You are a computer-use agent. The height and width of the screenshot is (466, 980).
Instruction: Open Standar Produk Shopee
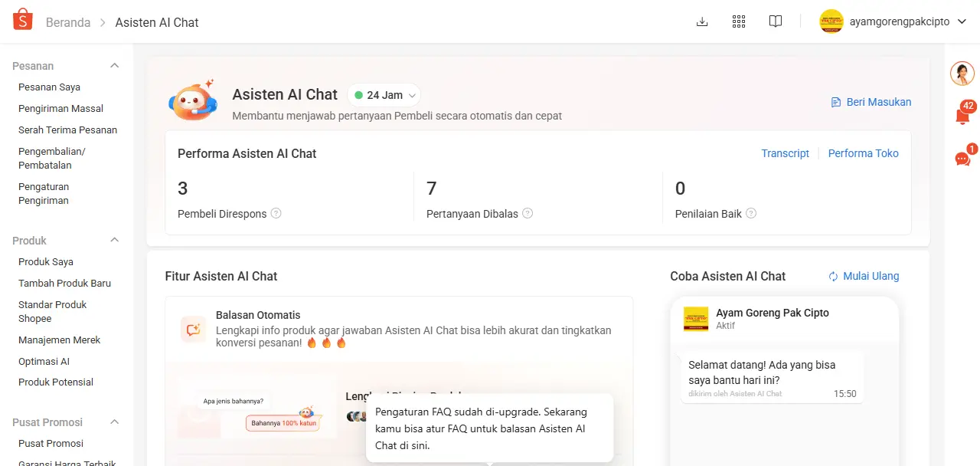point(52,312)
